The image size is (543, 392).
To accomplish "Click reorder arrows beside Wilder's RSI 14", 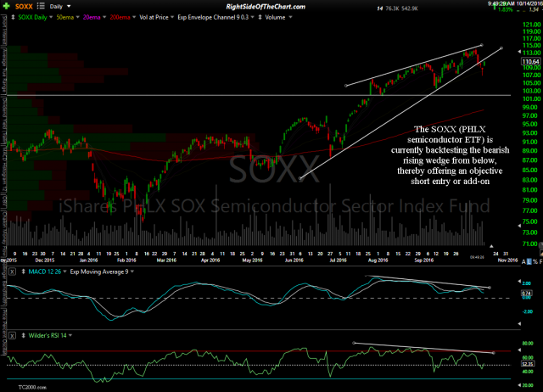I will click(24, 335).
